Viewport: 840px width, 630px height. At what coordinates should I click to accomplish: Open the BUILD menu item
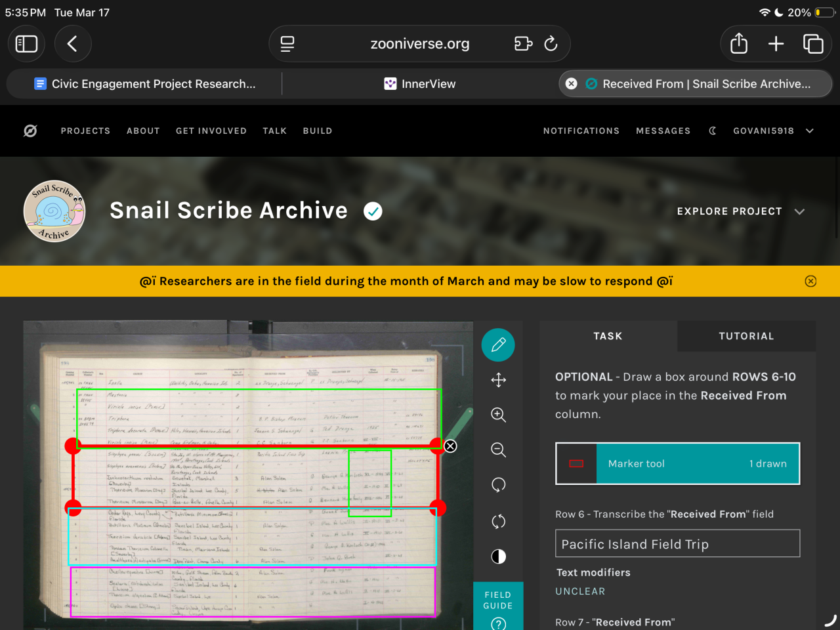[318, 131]
